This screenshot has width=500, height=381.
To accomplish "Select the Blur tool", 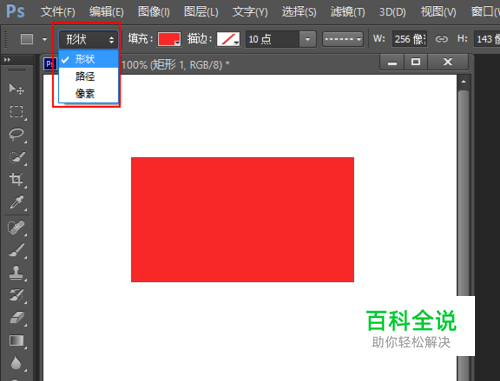I will (16, 363).
